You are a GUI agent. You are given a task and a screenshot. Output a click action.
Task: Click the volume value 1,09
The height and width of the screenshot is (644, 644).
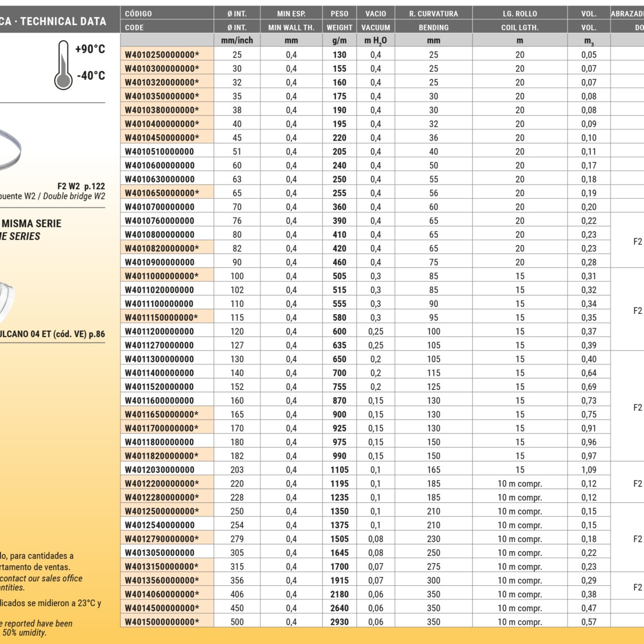click(589, 469)
